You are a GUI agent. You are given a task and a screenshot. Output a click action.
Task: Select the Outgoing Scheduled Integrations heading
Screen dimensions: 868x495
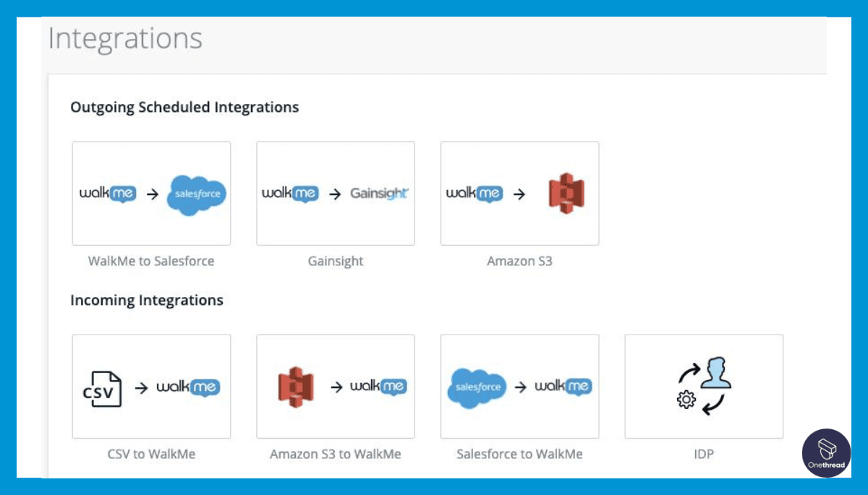tap(184, 107)
